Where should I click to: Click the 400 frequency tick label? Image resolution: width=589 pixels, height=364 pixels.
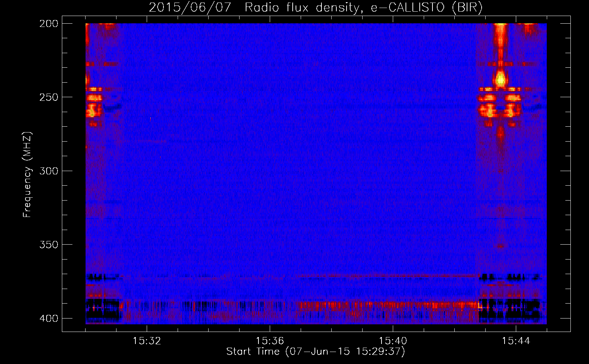(48, 318)
